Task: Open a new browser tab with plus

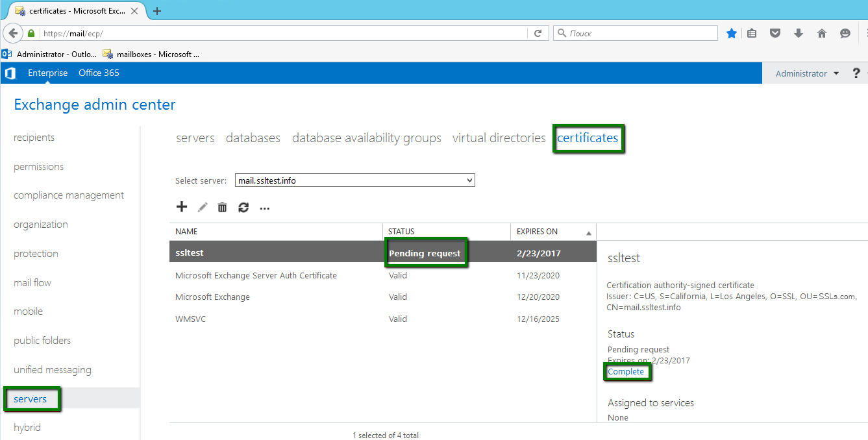Action: tap(157, 11)
